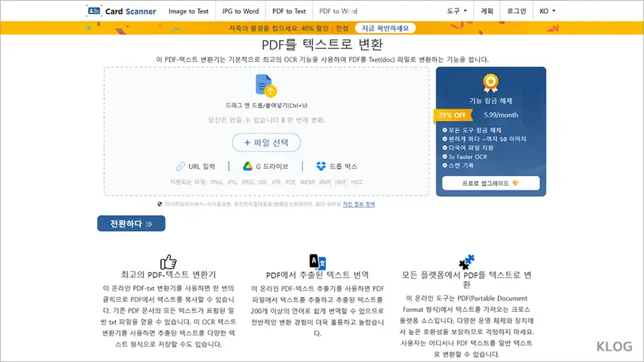Click the privacy shield icon
Viewport: 644px width, 362px height.
click(160, 204)
